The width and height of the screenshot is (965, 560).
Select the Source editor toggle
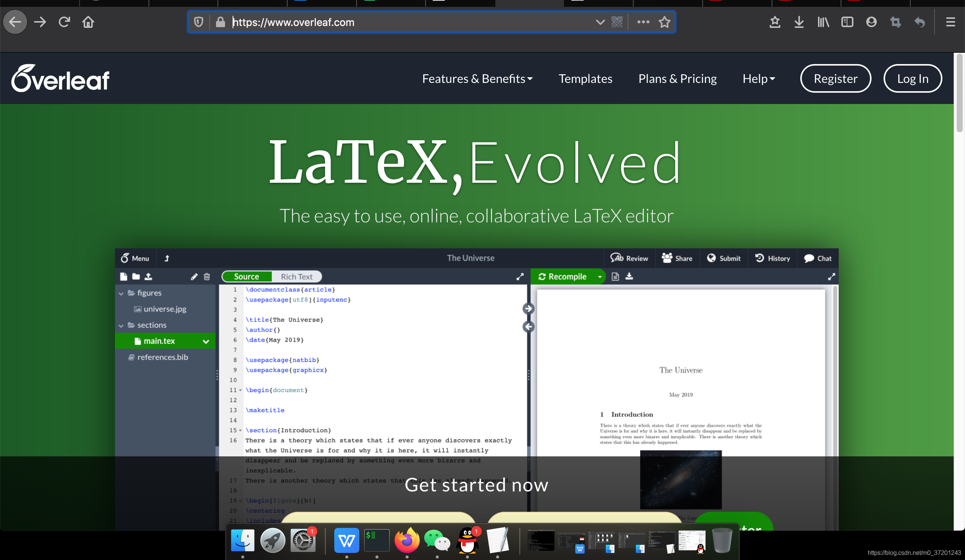coord(246,276)
